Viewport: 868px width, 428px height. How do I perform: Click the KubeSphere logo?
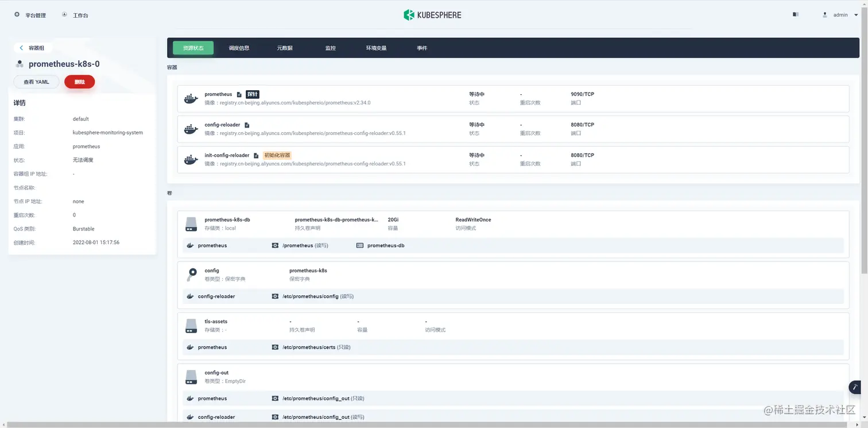tap(432, 15)
